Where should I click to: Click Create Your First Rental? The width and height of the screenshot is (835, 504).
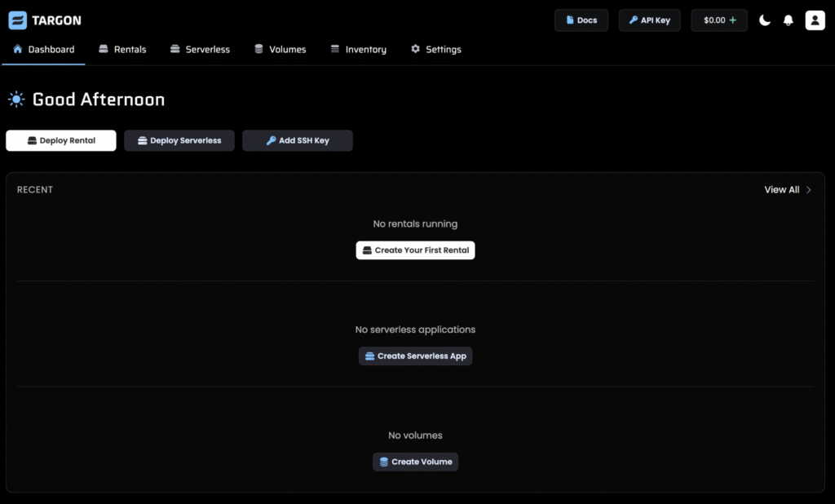coord(415,250)
